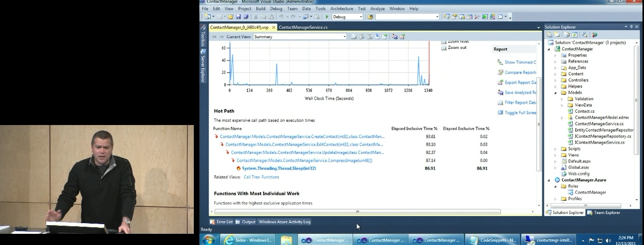The height and width of the screenshot is (245, 644).
Task: Expand the ContactManagerModel.edmx node
Action: pos(562,117)
